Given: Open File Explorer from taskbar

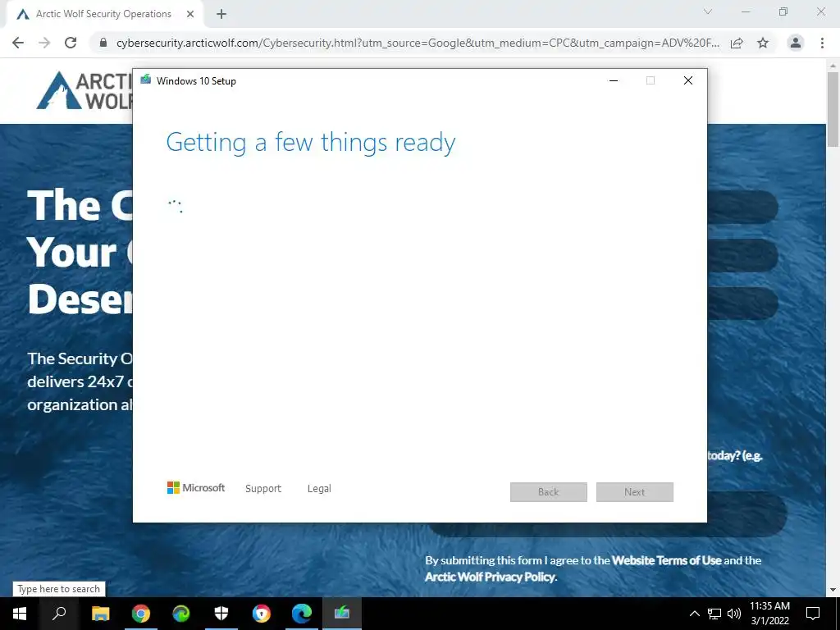Looking at the screenshot, I should [100, 614].
